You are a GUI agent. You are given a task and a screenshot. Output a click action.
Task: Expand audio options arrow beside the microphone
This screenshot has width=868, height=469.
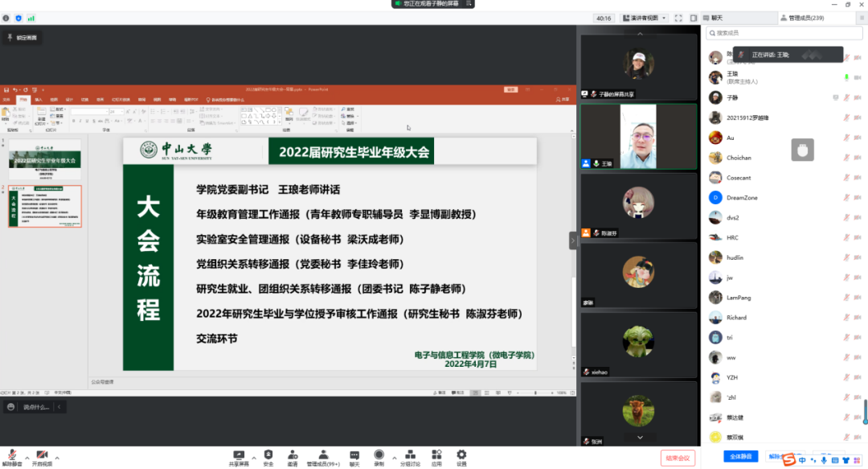pos(27,457)
